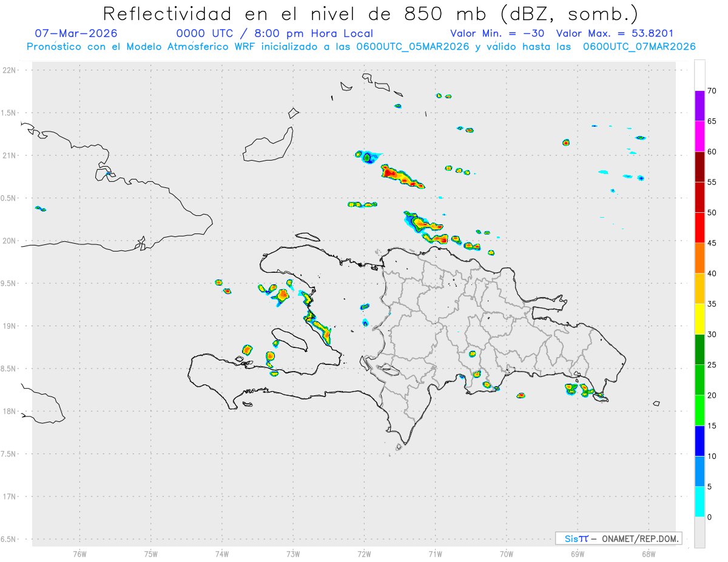Click the '5' colorbar scale value
The image size is (728, 562).
pyautogui.click(x=709, y=487)
